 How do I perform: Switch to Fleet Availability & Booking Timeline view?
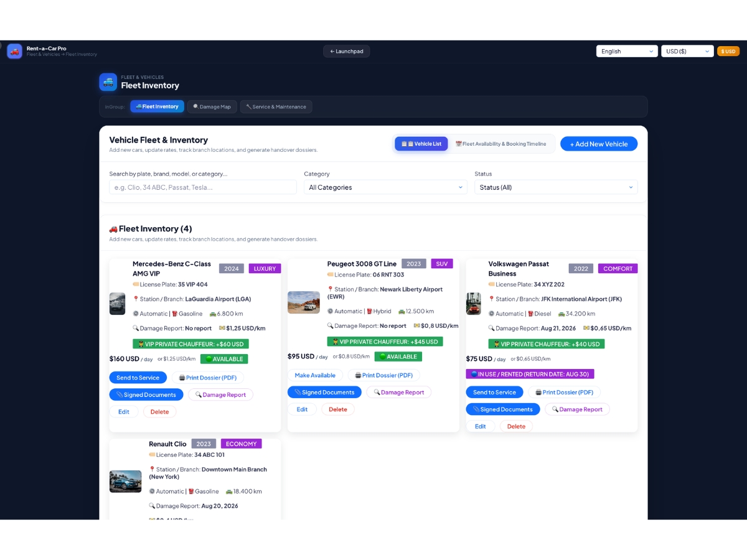[x=500, y=144]
